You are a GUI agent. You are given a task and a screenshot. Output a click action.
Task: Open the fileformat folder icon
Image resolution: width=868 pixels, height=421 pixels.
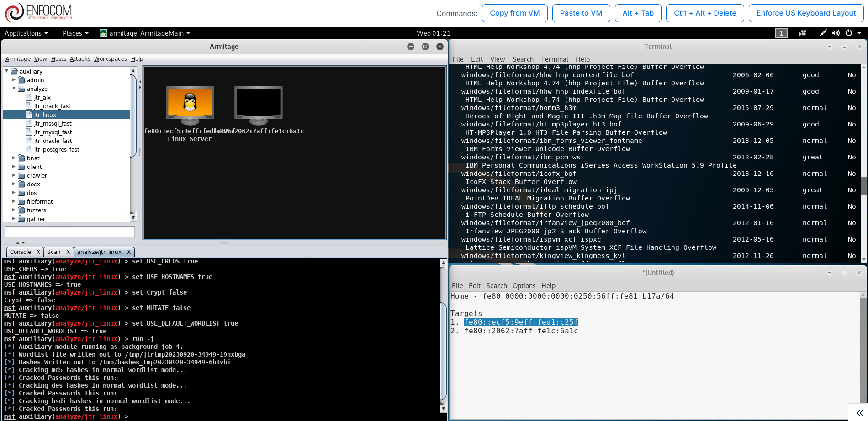coord(21,201)
